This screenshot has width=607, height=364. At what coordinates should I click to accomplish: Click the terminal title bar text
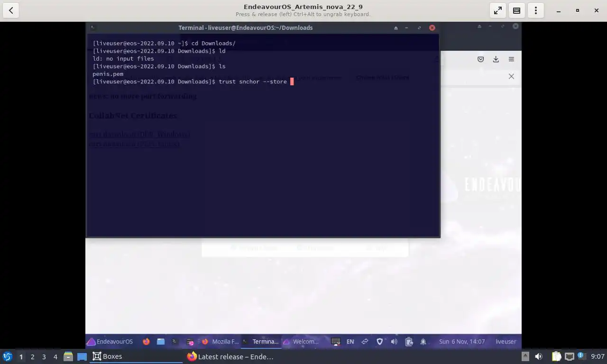[246, 27]
